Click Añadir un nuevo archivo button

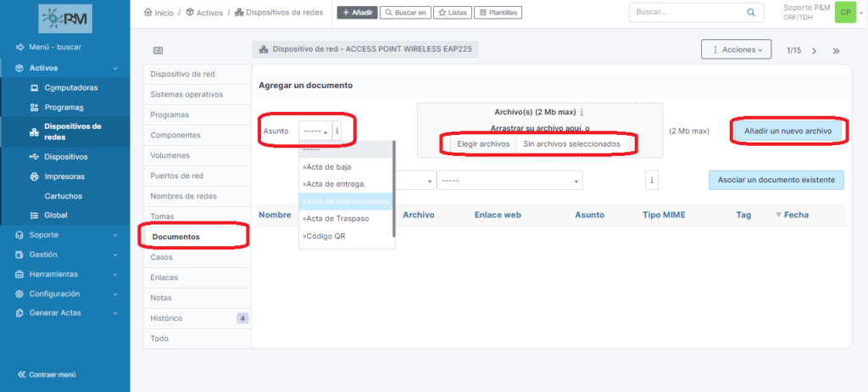click(x=787, y=132)
